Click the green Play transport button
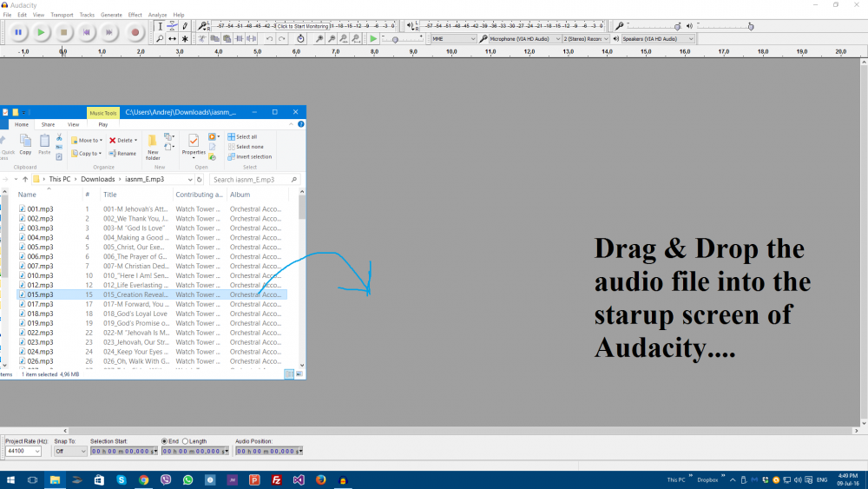The width and height of the screenshot is (868, 489). [x=41, y=33]
